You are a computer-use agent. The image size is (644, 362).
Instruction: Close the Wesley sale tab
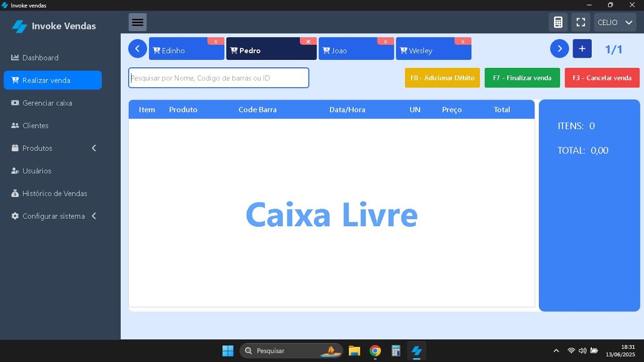pyautogui.click(x=463, y=41)
